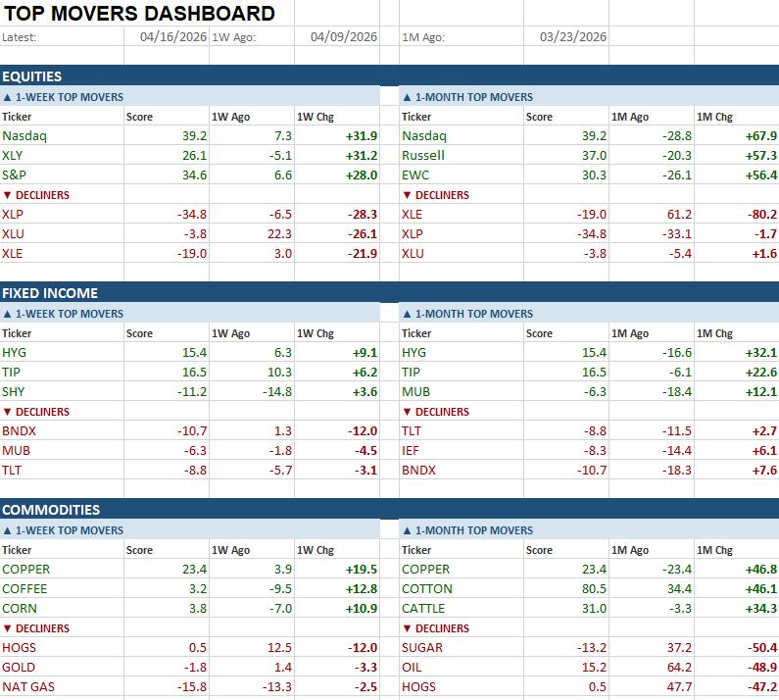Click MUB 1W Chg value -4.5
779x700 pixels.
point(337,450)
